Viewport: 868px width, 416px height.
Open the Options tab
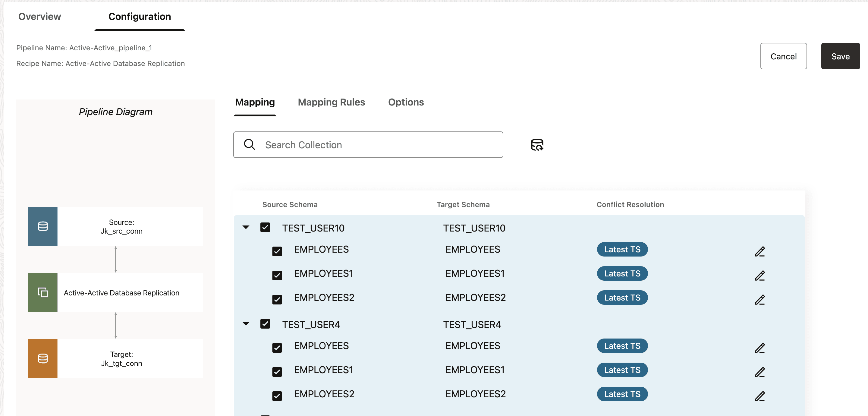point(406,102)
